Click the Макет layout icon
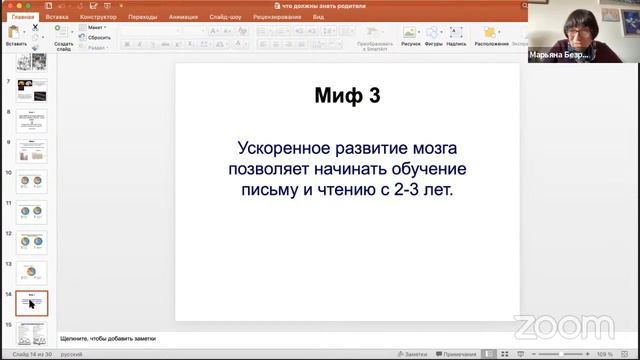 (82, 27)
